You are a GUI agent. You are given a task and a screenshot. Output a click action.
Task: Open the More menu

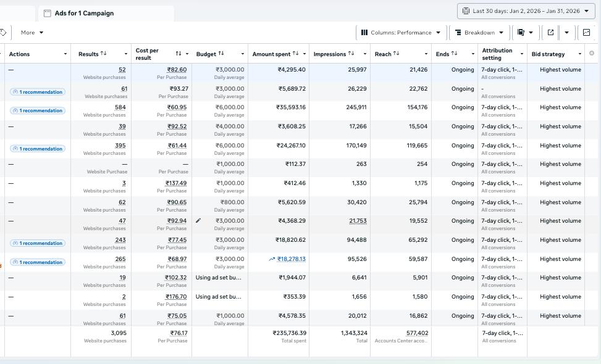click(x=32, y=32)
